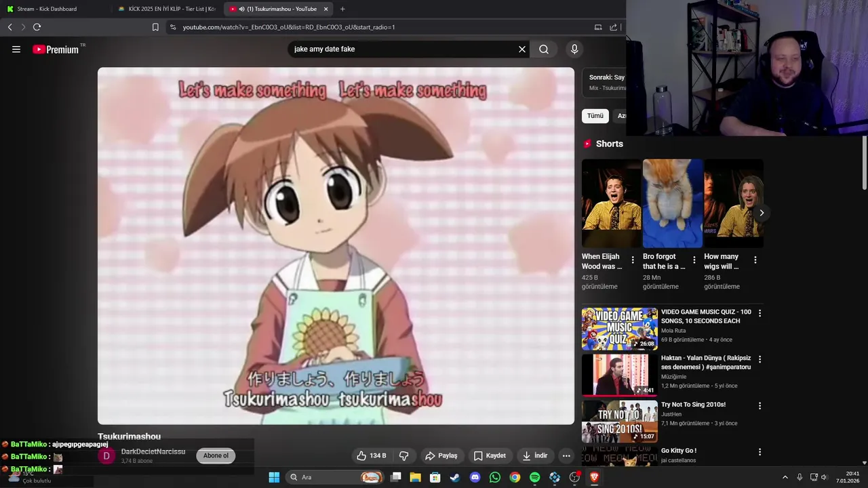Viewport: 868px width, 488px height.
Task: Click the Paylaş share button
Action: coord(441,455)
